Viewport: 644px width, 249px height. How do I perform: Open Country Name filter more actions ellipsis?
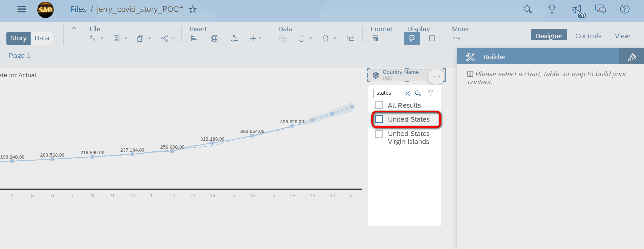[x=436, y=76]
